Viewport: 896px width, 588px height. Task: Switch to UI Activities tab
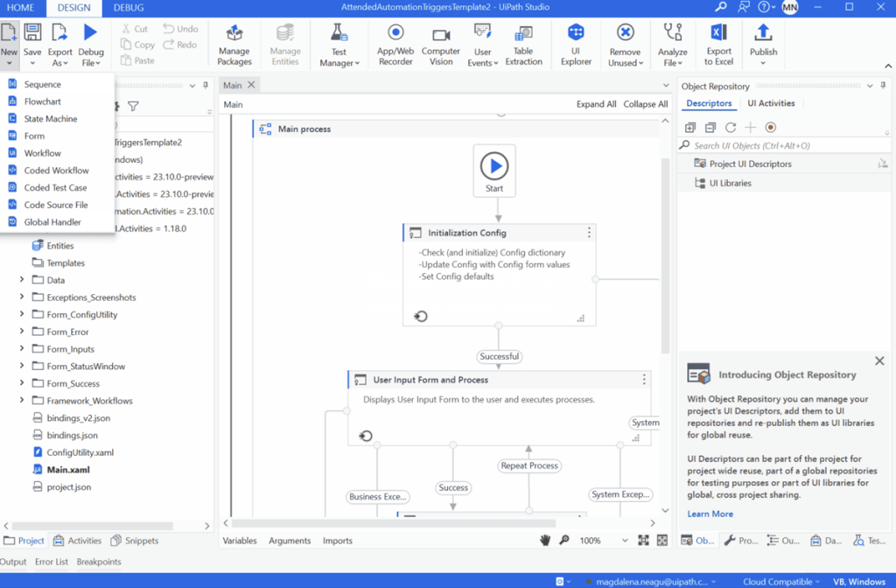click(771, 103)
